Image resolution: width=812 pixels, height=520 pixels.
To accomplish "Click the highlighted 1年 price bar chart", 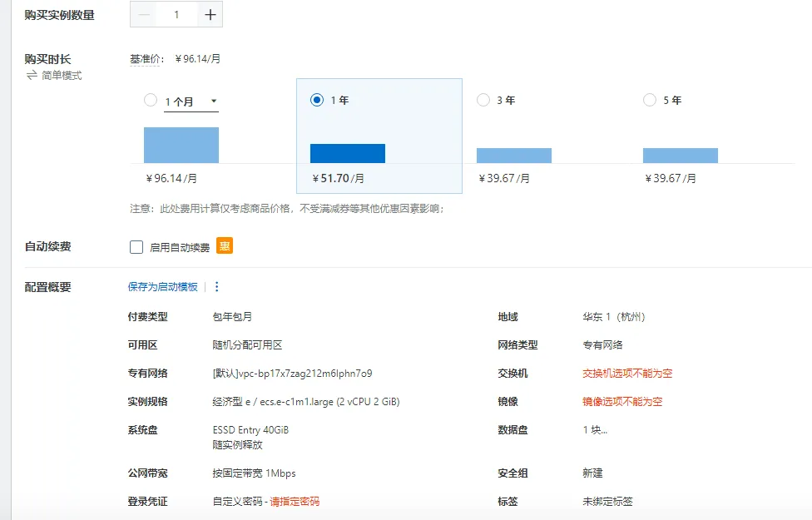I will pos(347,152).
